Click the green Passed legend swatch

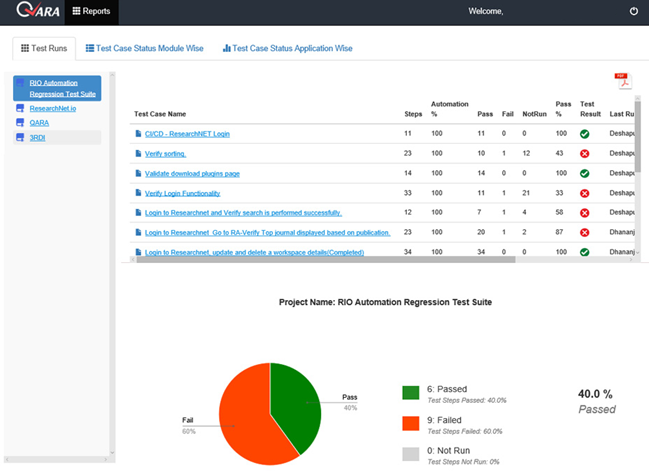point(410,393)
